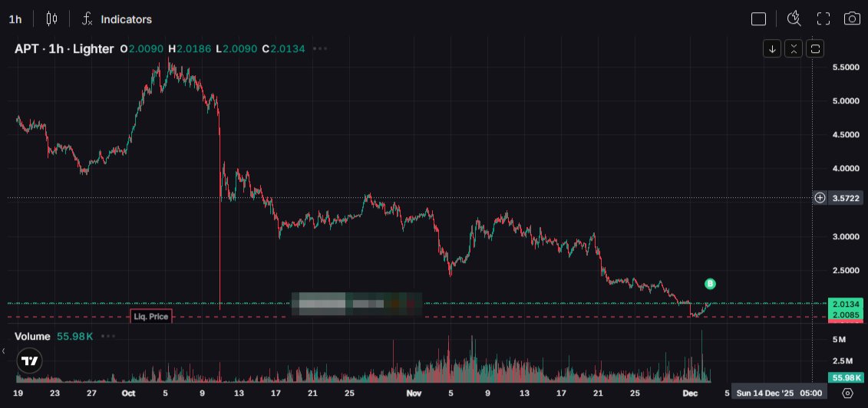Click the APT · 1h · Lighter title

64,48
